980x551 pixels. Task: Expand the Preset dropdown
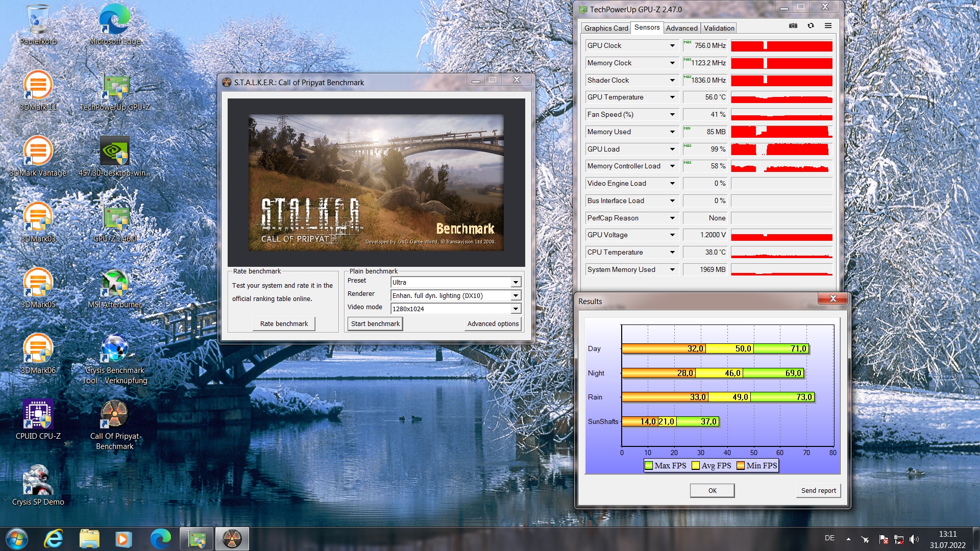click(x=516, y=283)
